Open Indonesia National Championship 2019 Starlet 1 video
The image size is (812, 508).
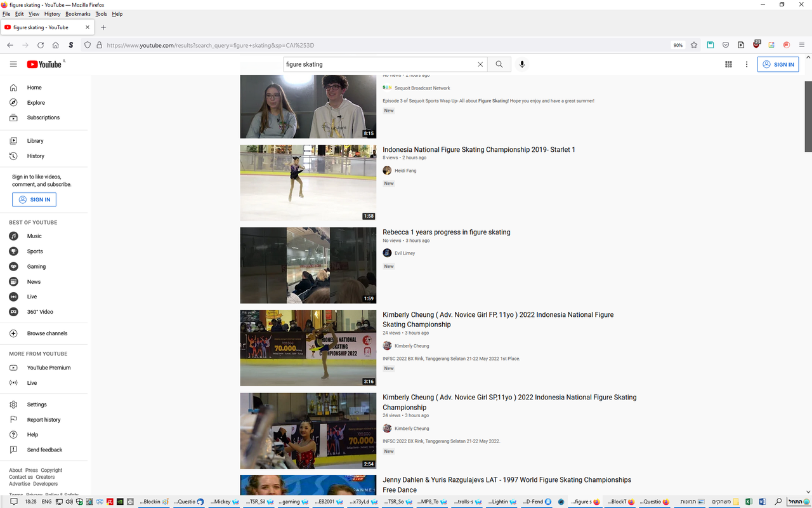point(479,150)
